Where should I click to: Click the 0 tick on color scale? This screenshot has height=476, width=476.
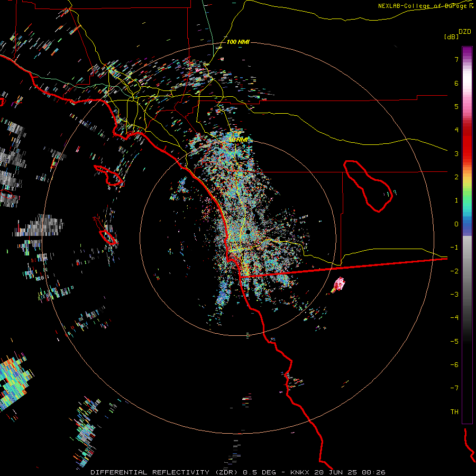456,224
